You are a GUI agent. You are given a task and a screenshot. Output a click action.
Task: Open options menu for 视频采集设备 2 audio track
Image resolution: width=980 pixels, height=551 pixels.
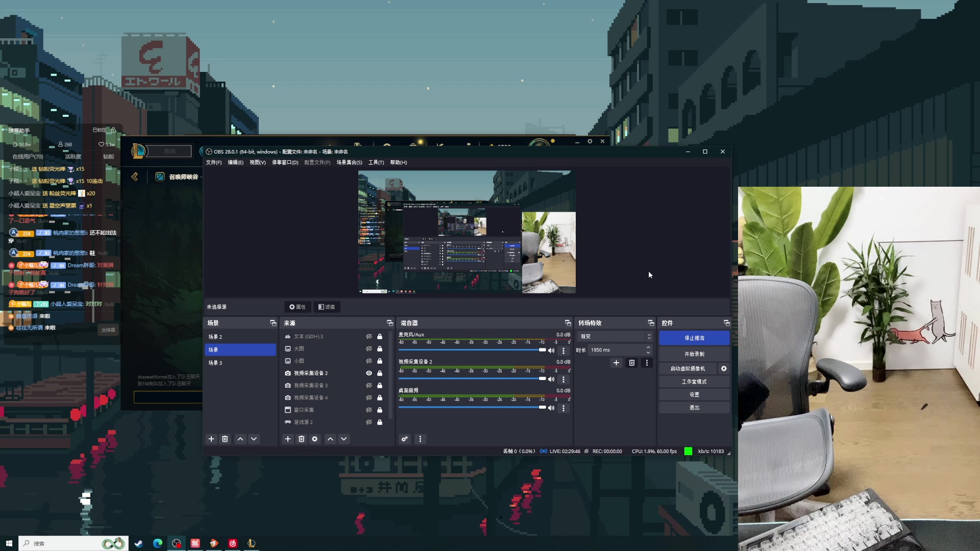(x=563, y=379)
